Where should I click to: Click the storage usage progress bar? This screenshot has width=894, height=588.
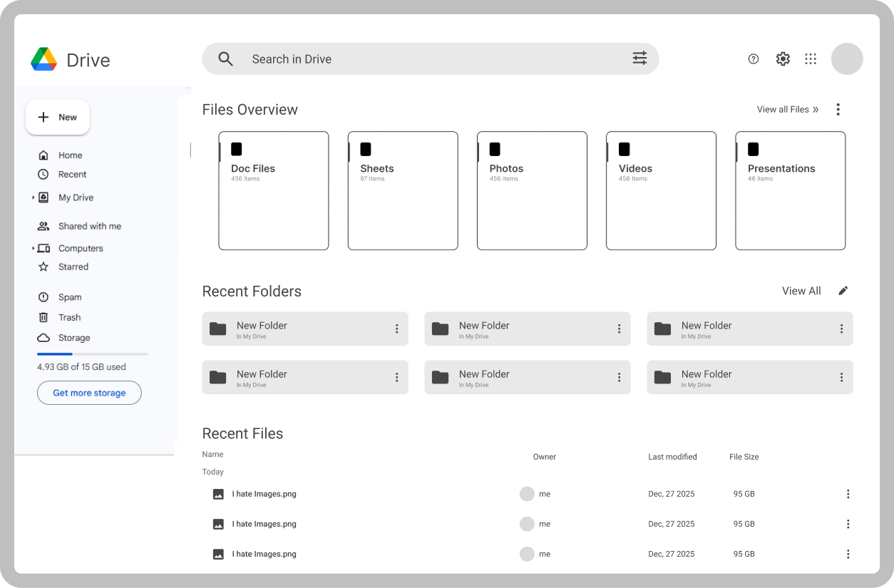(x=93, y=354)
